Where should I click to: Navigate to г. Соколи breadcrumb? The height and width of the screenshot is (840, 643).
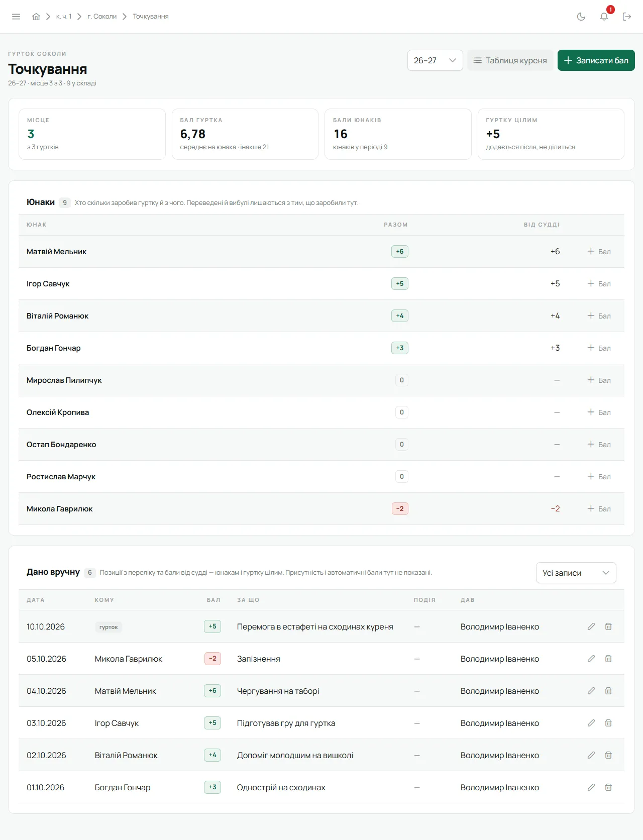(102, 17)
